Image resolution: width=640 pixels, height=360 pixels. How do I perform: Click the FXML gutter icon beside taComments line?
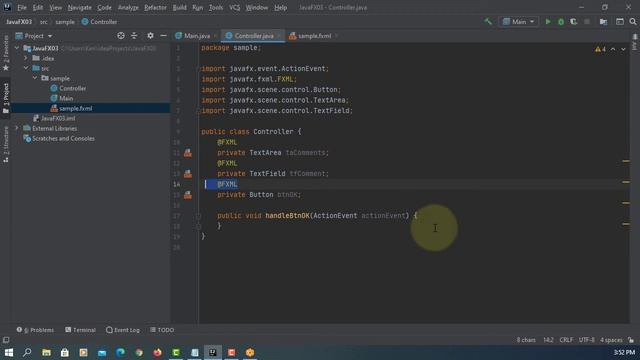[x=188, y=153]
